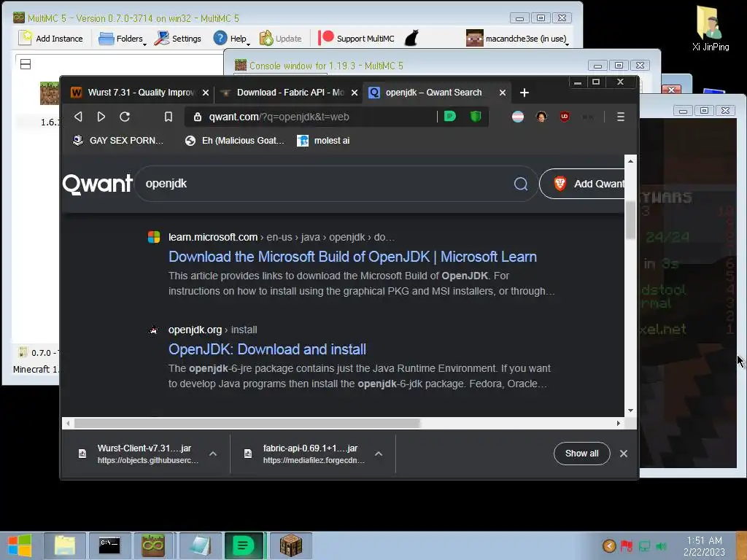The height and width of the screenshot is (560, 747).
Task: Click the striped round extension icon
Action: (518, 117)
